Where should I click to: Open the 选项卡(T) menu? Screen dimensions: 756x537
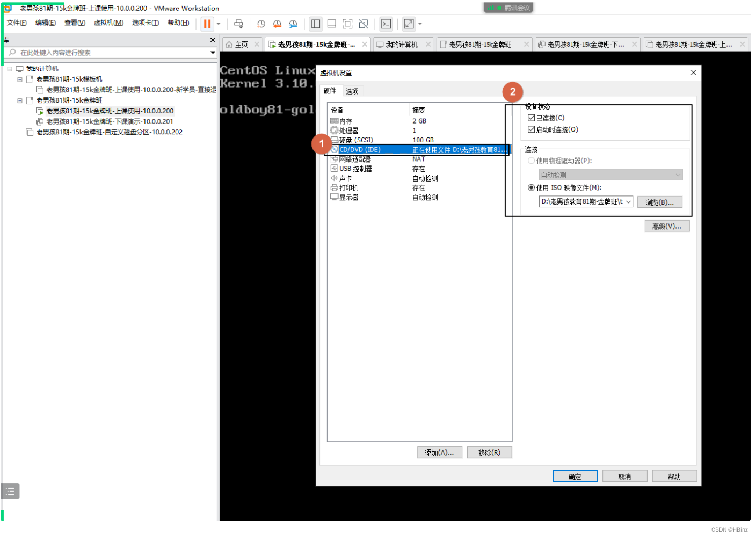[x=146, y=23]
